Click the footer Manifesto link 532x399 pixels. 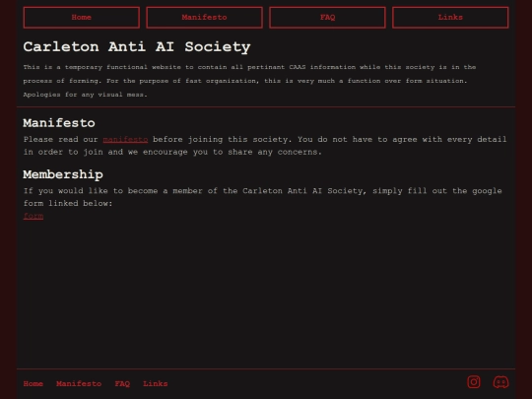point(79,384)
